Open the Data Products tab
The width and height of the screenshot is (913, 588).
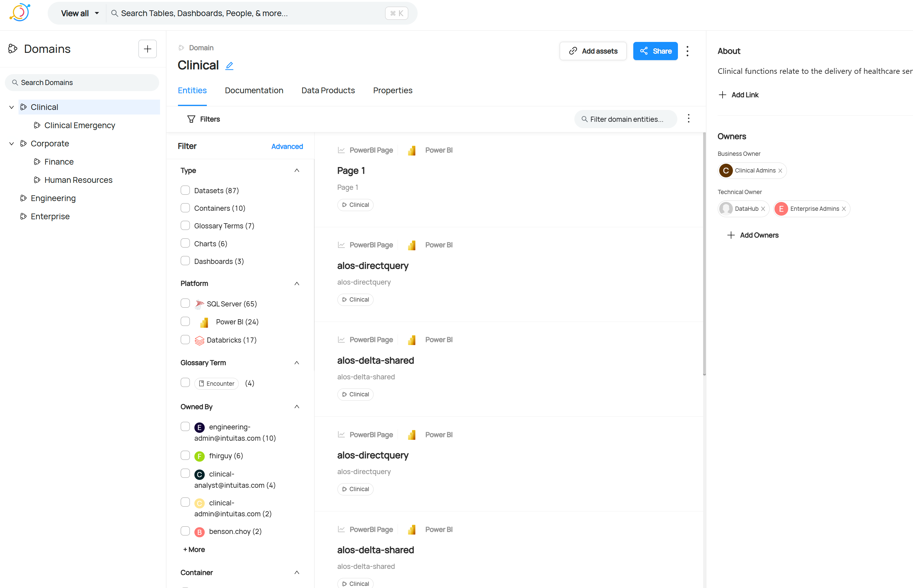[x=328, y=91]
